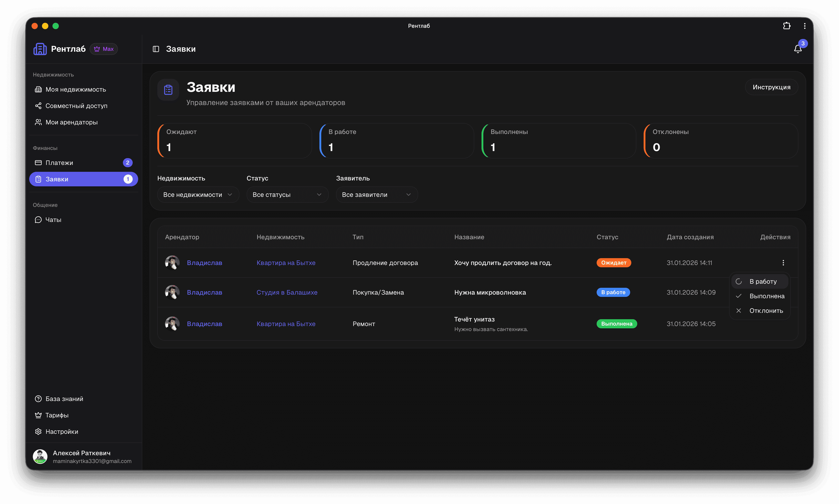Screen dimensions: 839x504
Task: Click the Рентлаб building logo
Action: click(x=40, y=49)
